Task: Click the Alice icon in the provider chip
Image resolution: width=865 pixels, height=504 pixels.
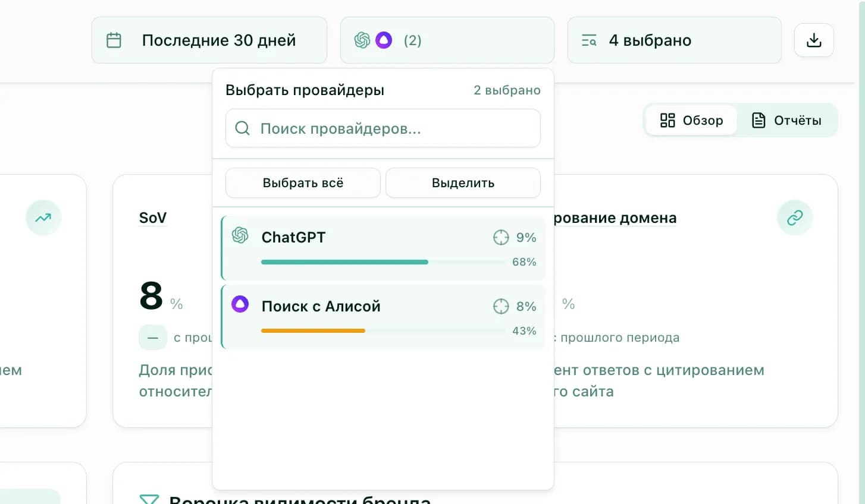Action: (x=384, y=40)
